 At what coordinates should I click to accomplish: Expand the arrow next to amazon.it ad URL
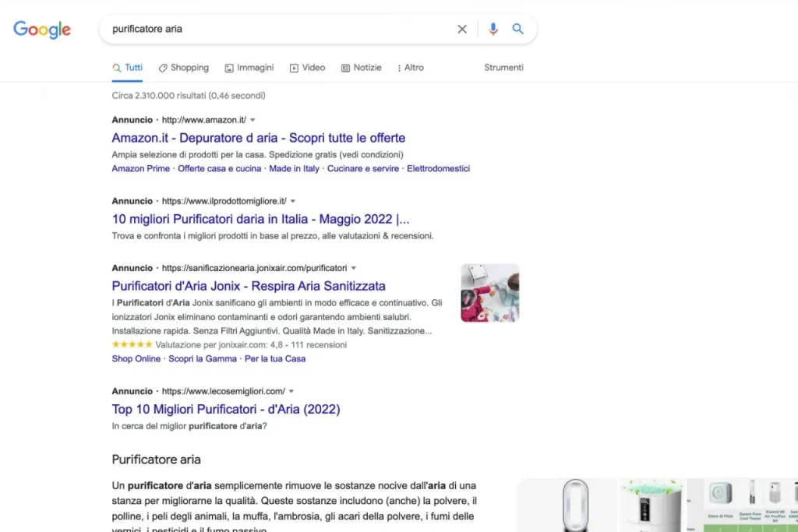click(x=252, y=120)
